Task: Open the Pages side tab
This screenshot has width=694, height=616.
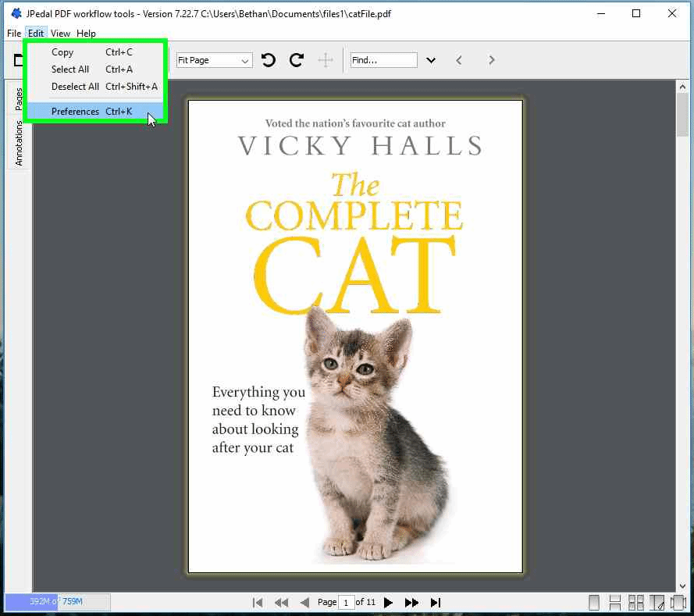Action: [x=18, y=98]
